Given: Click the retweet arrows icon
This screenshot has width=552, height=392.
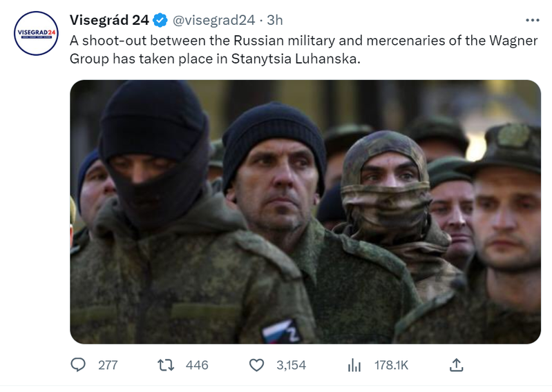Looking at the screenshot, I should point(165,365).
